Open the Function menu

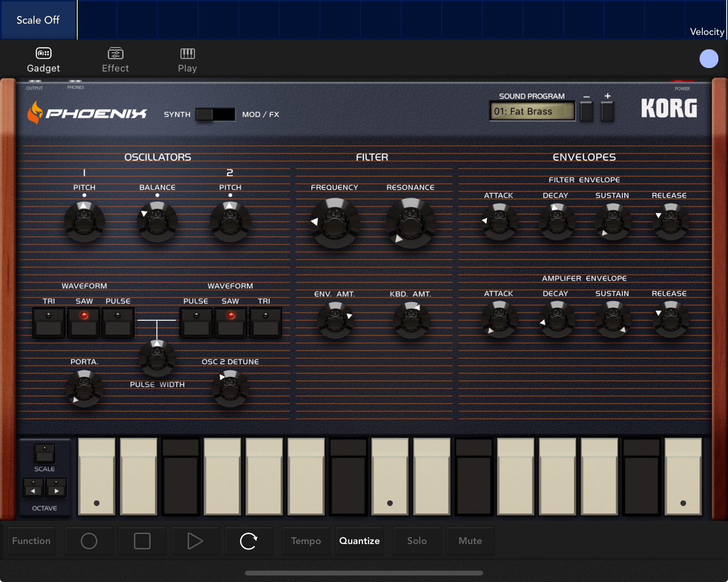[x=31, y=541]
